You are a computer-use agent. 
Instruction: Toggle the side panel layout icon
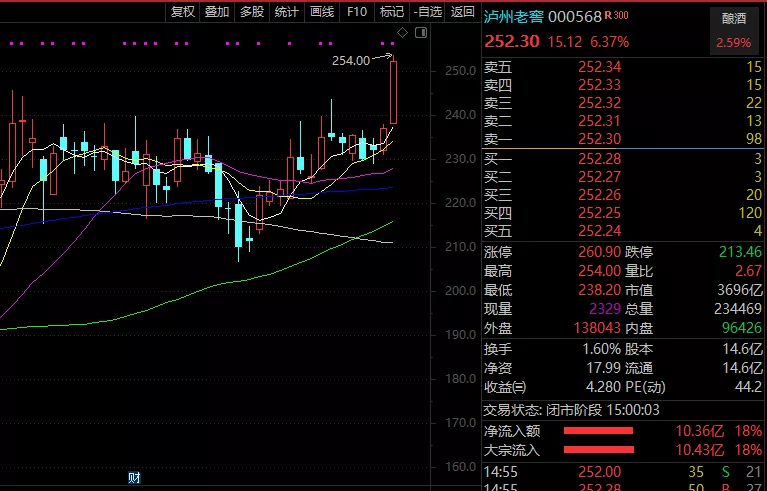pyautogui.click(x=420, y=33)
